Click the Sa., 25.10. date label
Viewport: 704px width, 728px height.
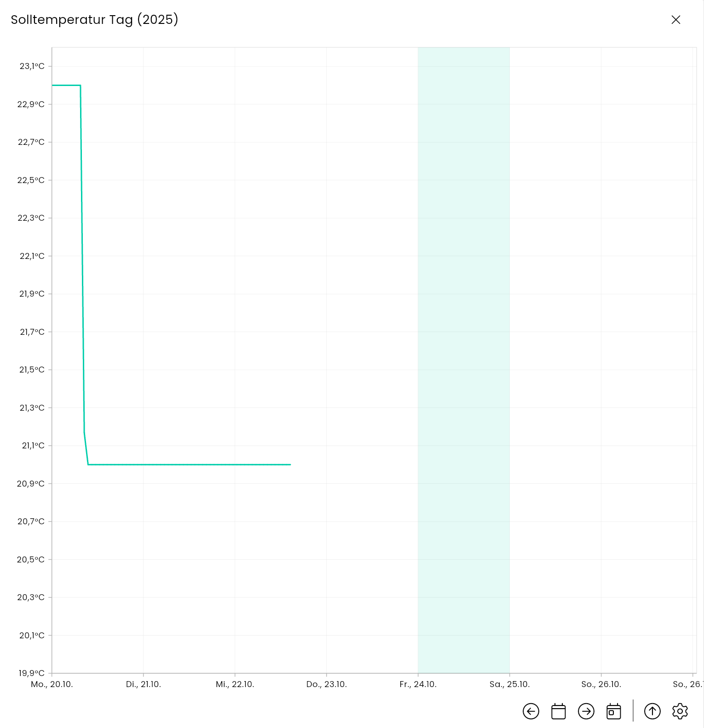510,684
